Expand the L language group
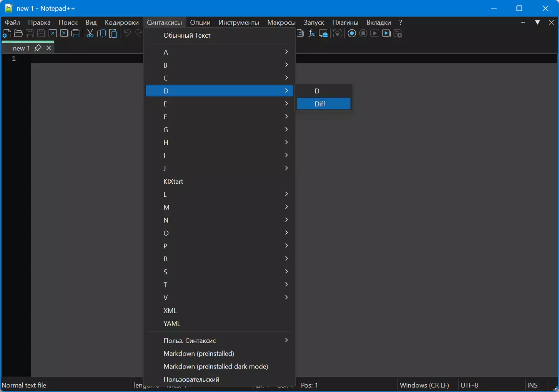Image resolution: width=559 pixels, height=392 pixels. pos(220,194)
